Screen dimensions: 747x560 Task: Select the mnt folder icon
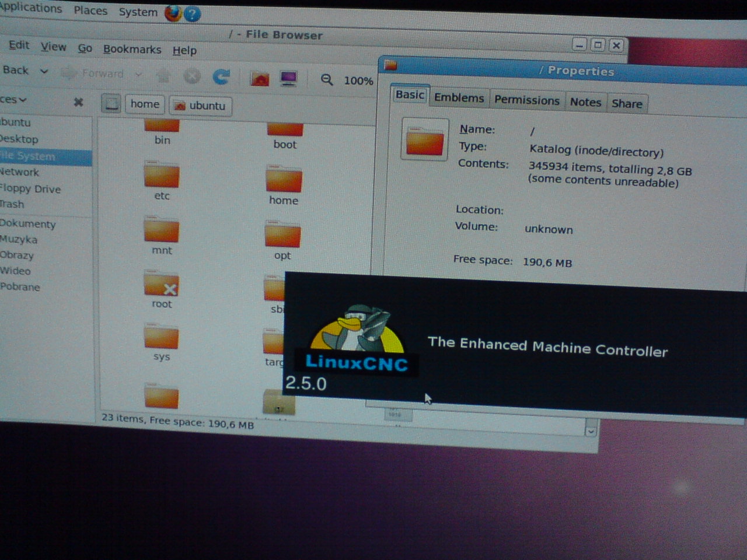[x=162, y=229]
